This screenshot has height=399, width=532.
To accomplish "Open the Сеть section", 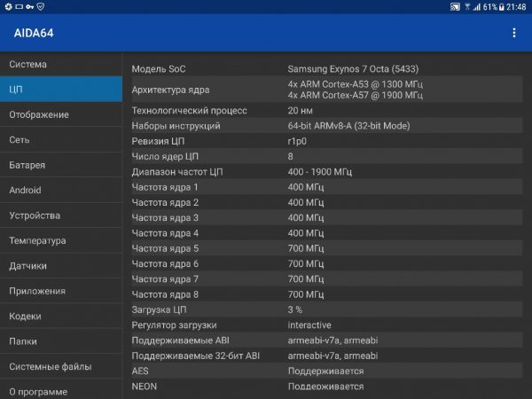I will tap(61, 140).
